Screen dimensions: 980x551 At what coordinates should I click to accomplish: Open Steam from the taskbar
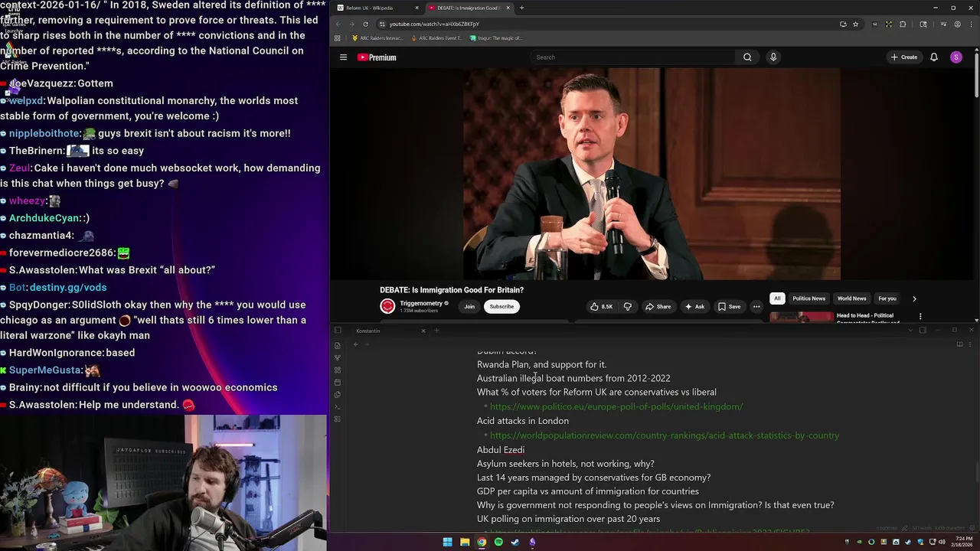pyautogui.click(x=515, y=543)
